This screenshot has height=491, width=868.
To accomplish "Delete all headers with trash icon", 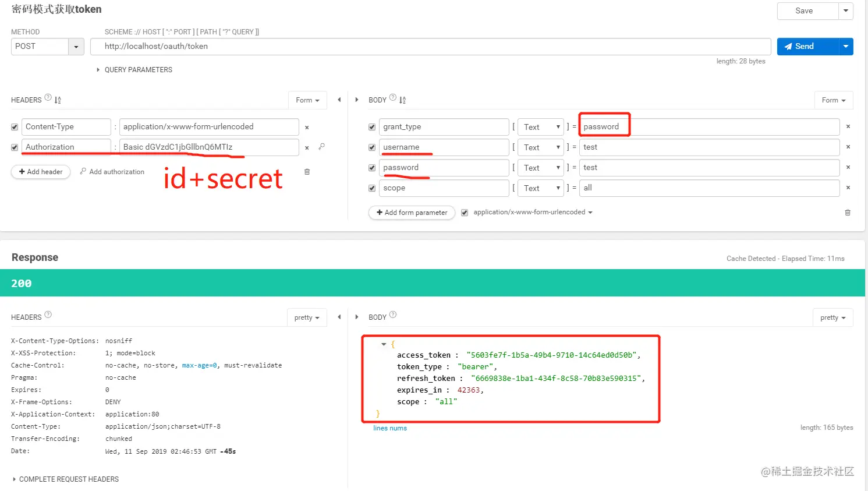I will point(307,172).
